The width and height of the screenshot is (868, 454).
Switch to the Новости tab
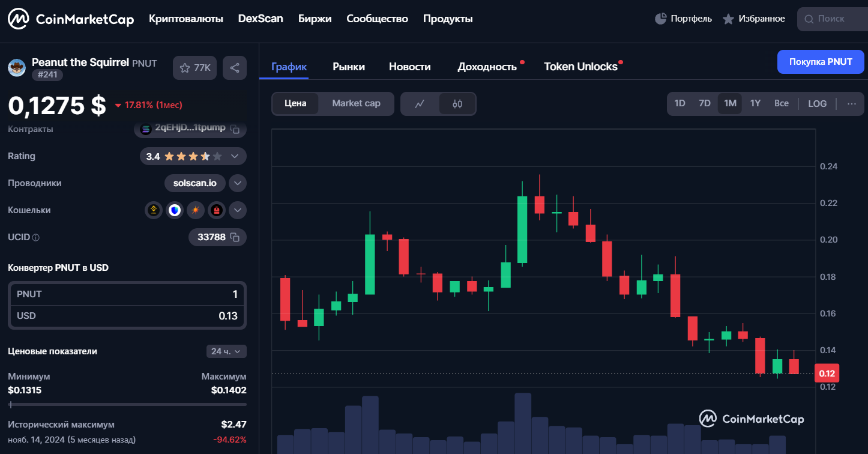(410, 67)
